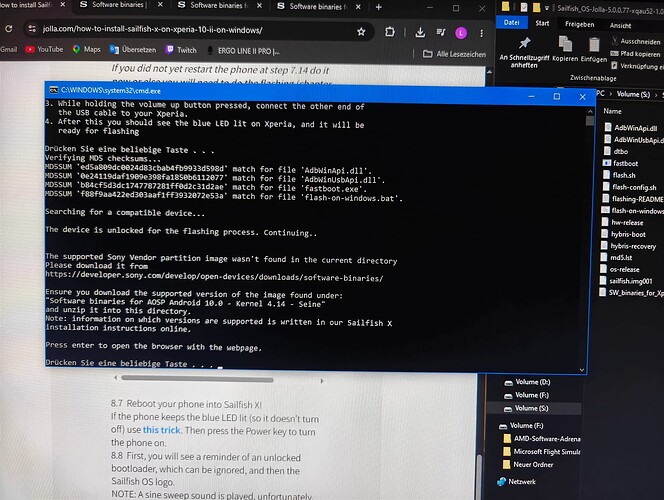Click the Pin to Quick Access icon

pos(524,43)
